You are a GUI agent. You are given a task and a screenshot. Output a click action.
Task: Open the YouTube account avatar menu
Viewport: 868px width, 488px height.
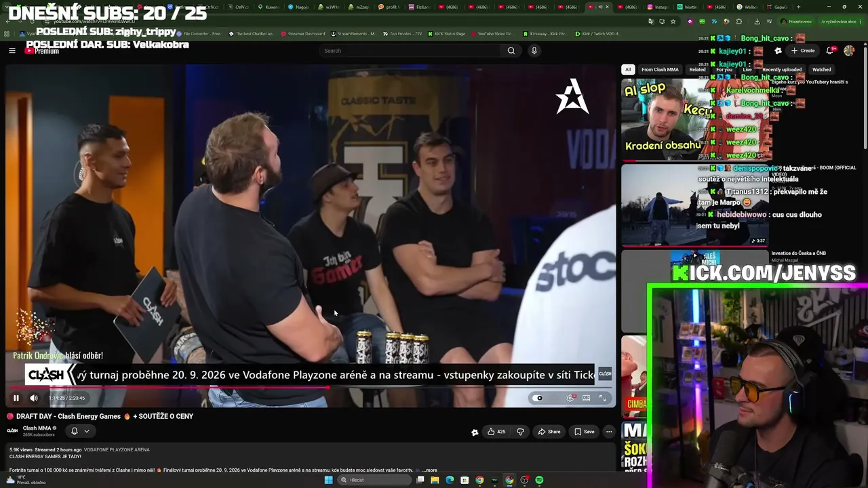pyautogui.click(x=849, y=51)
